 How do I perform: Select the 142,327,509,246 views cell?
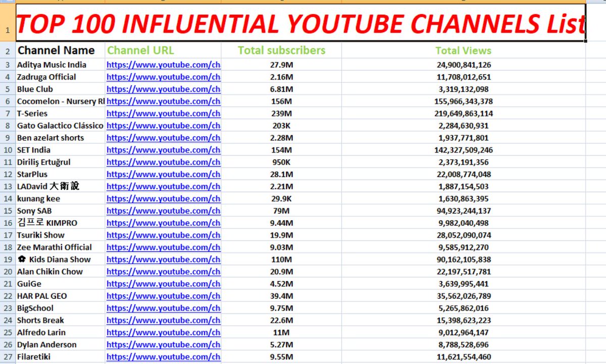pyautogui.click(x=464, y=150)
